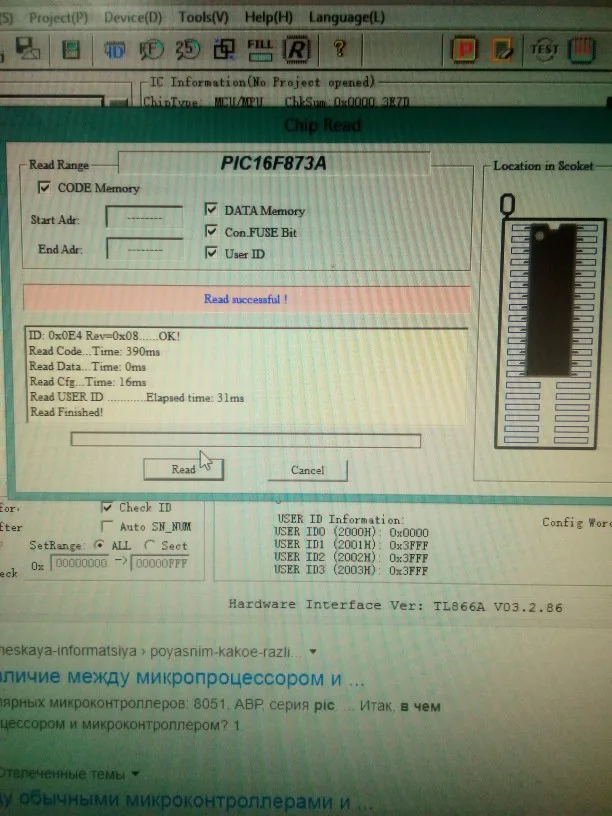Click the log line 'Read Data...Time: 0ms'

click(x=87, y=366)
